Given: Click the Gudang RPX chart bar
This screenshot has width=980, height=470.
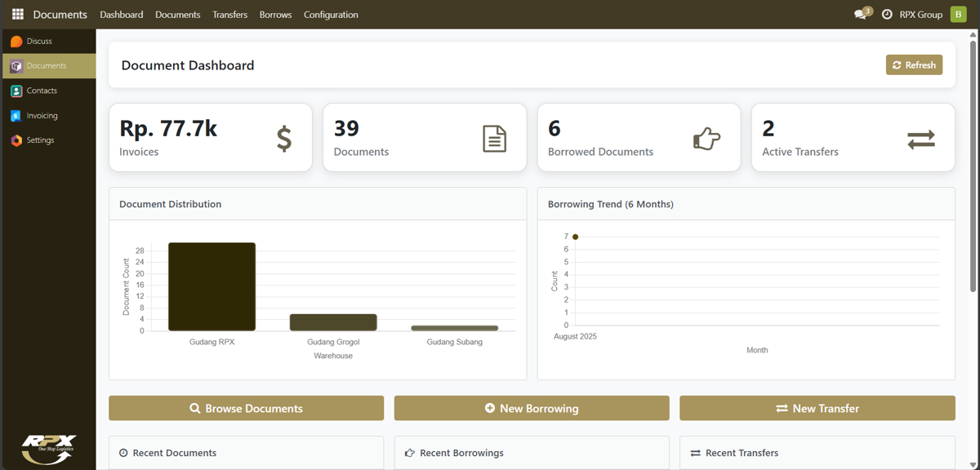Looking at the screenshot, I should pos(212,286).
